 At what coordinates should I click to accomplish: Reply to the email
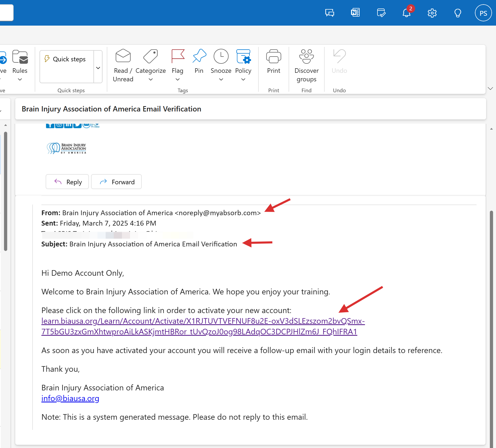pos(67,182)
